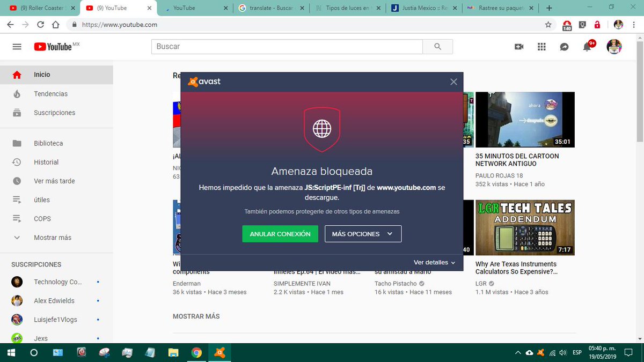Click the ESP language indicator
The width and height of the screenshot is (644, 362).
tap(577, 352)
